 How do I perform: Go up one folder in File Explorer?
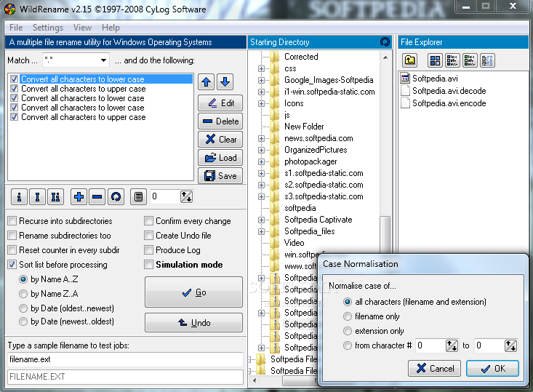point(410,60)
